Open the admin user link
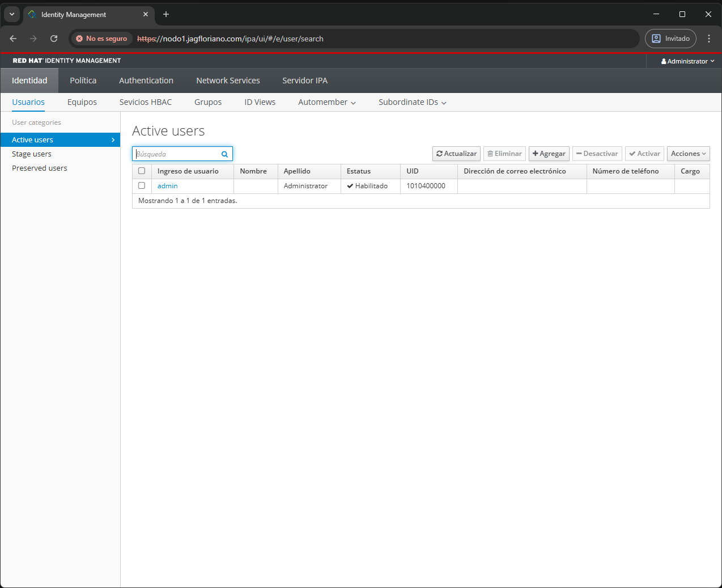This screenshot has height=588, width=722. (168, 186)
